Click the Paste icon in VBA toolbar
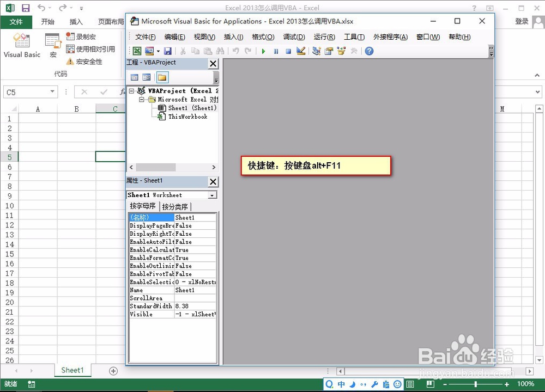Screen dimensions: 545x392 tap(208, 51)
